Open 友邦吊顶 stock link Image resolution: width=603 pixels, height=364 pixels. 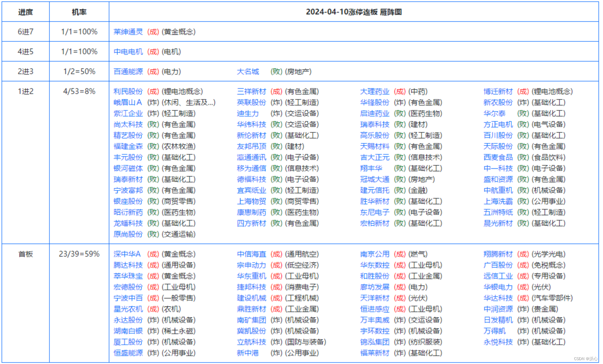(251, 146)
